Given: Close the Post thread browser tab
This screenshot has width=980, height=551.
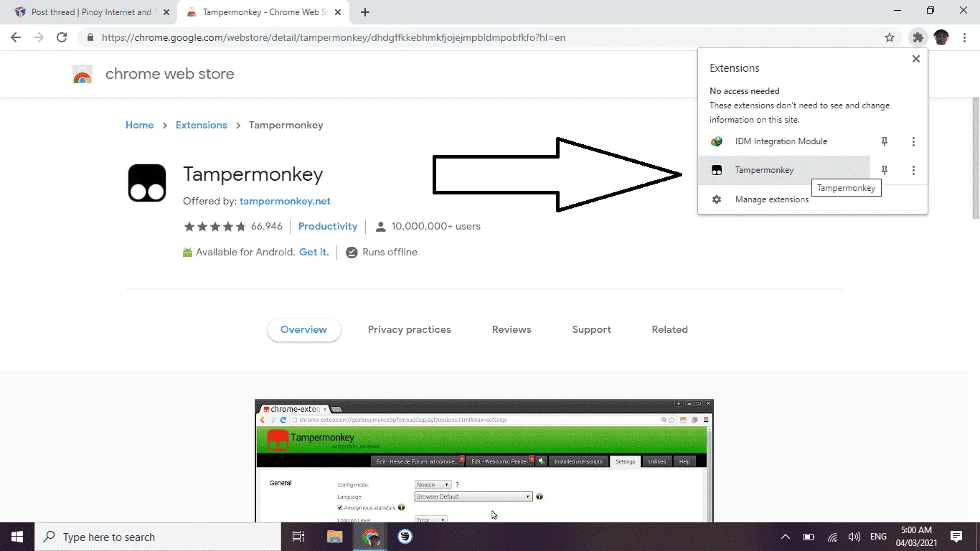Looking at the screenshot, I should click(166, 12).
